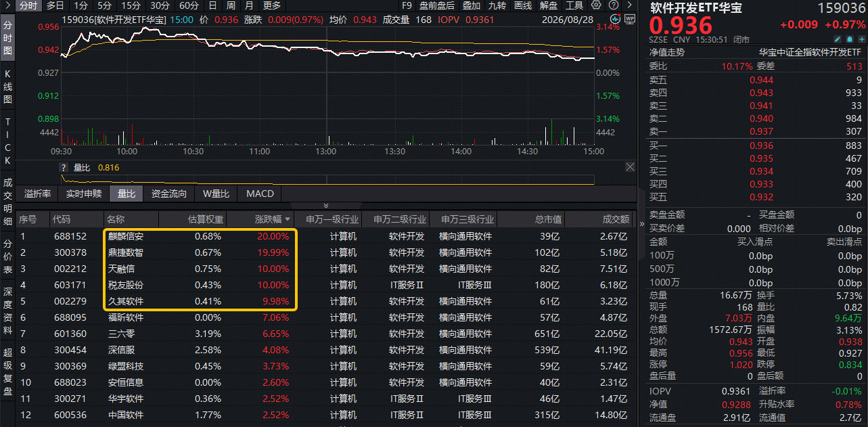Switch to MACD indicator tab

(x=260, y=194)
